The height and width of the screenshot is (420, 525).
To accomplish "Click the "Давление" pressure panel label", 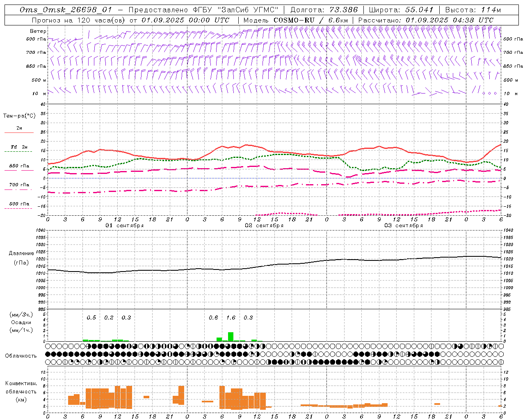I will coord(21,253).
